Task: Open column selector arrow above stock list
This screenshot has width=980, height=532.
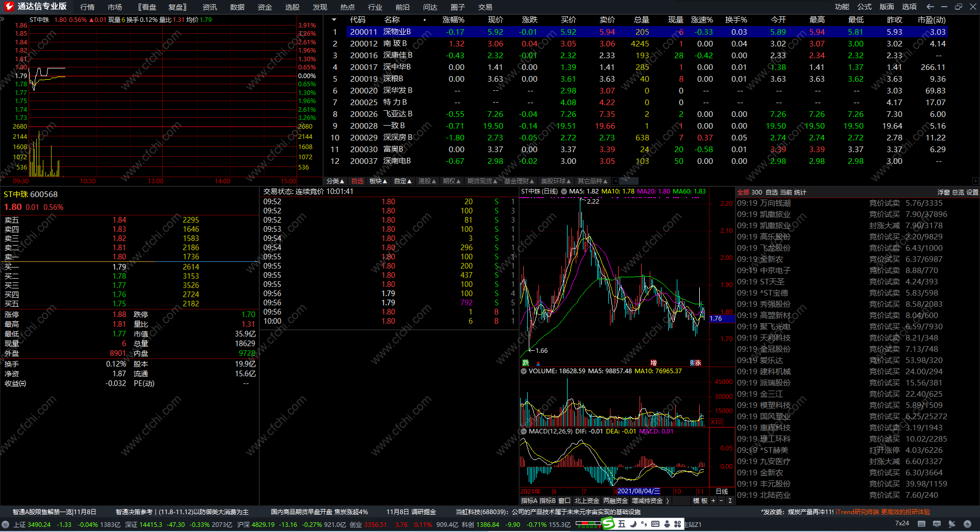Action: click(x=334, y=20)
